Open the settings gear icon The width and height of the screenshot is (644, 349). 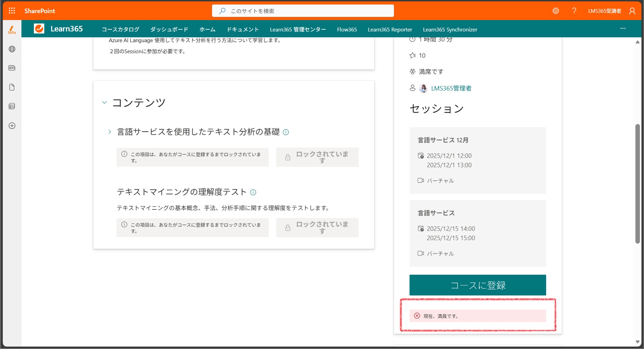555,11
